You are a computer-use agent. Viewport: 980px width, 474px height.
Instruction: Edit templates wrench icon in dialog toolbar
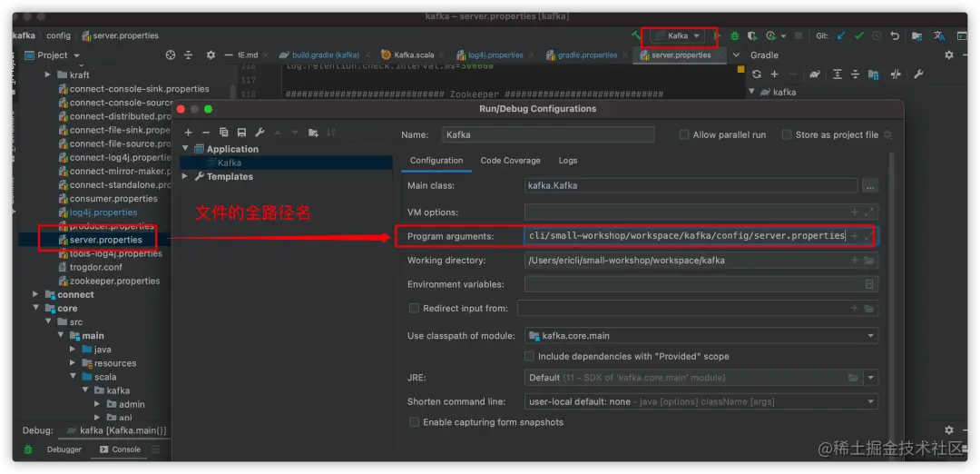pyautogui.click(x=260, y=133)
